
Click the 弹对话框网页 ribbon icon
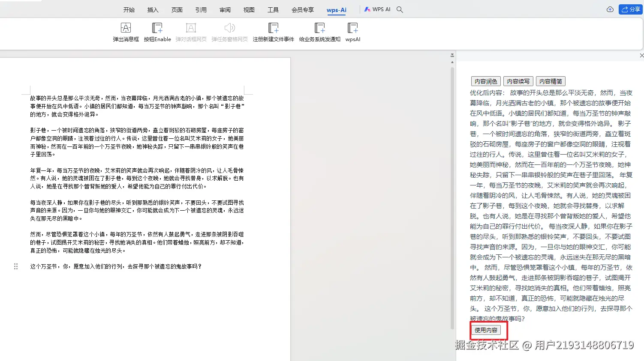click(x=191, y=28)
